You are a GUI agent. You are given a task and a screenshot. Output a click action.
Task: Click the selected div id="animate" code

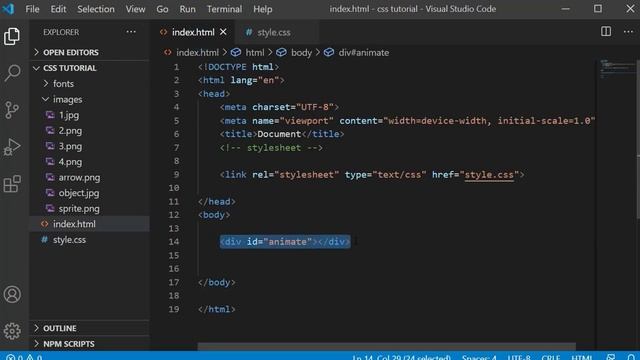click(x=285, y=242)
